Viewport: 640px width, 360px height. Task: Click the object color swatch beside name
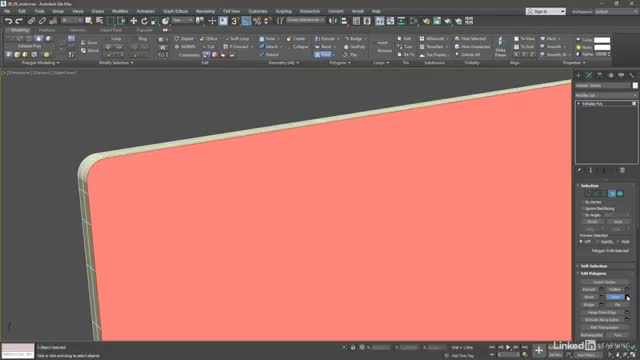[635, 86]
